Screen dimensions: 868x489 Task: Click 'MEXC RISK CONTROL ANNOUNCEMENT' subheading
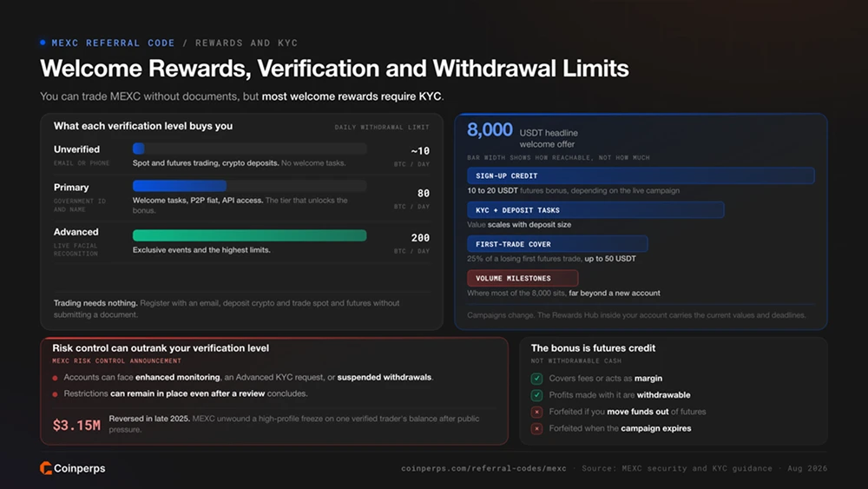point(117,360)
